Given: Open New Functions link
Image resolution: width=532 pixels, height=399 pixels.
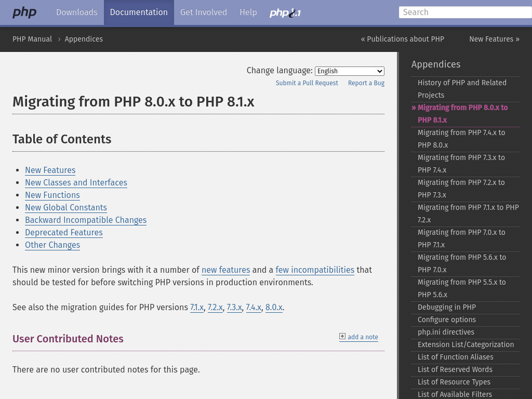Looking at the screenshot, I should [x=52, y=195].
